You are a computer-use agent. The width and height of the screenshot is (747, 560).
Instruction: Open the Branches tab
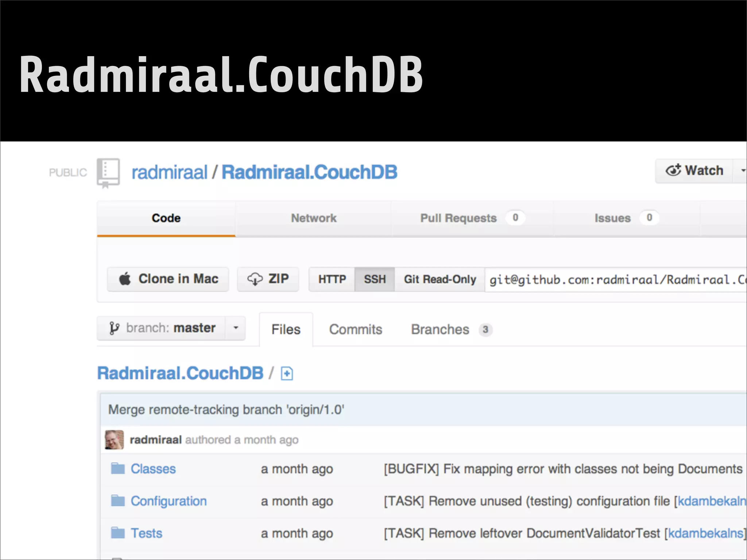click(452, 330)
